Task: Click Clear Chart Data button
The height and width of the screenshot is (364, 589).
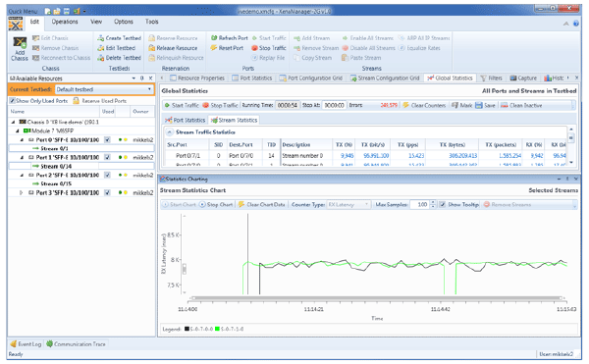Action: 262,204
